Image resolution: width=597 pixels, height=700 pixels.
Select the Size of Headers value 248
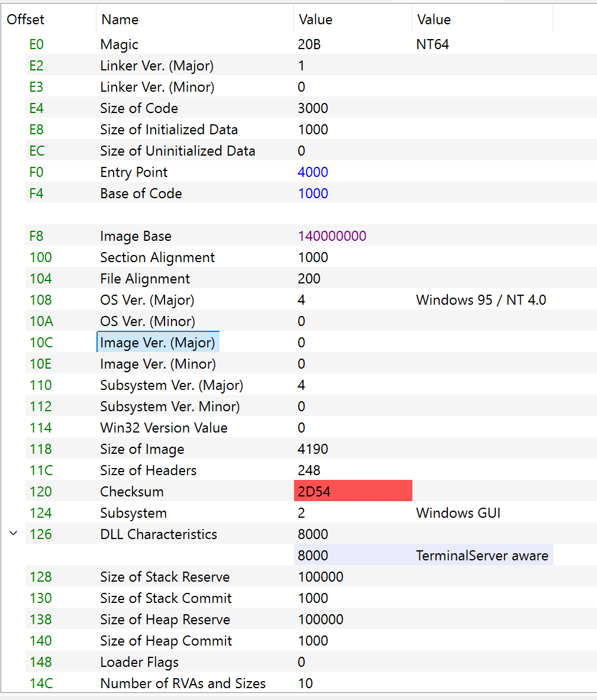[309, 470]
